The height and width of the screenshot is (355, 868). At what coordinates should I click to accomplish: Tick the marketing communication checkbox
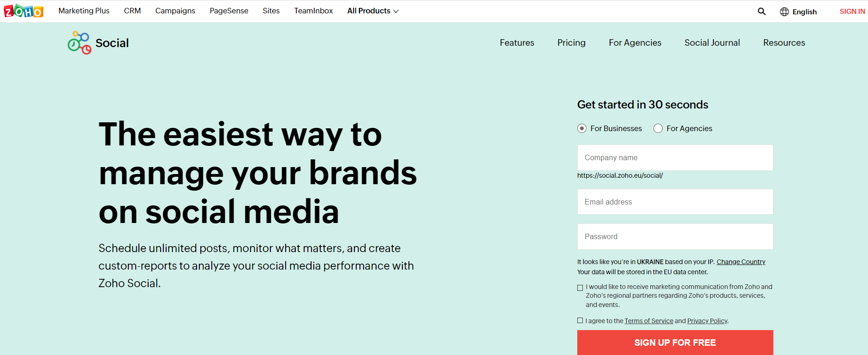click(580, 288)
